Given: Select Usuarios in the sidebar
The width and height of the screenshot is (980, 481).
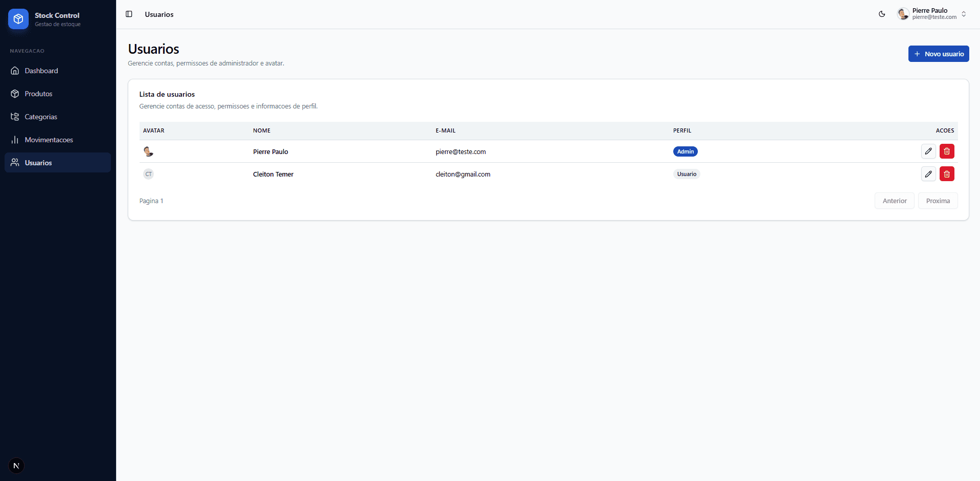Looking at the screenshot, I should [38, 163].
